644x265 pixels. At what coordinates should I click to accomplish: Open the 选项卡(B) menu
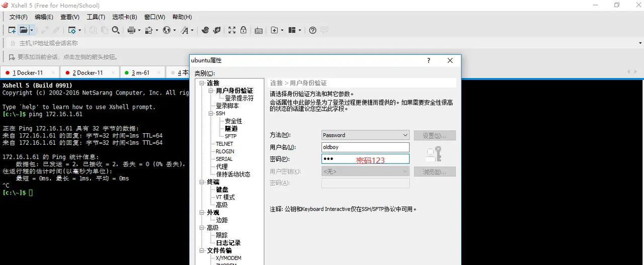pyautogui.click(x=125, y=17)
